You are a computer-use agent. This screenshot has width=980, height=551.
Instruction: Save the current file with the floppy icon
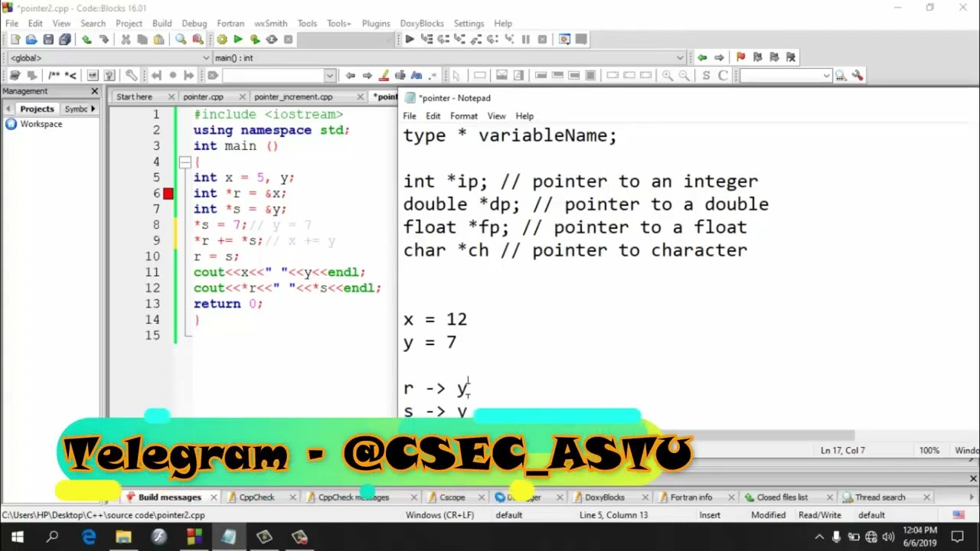click(48, 40)
